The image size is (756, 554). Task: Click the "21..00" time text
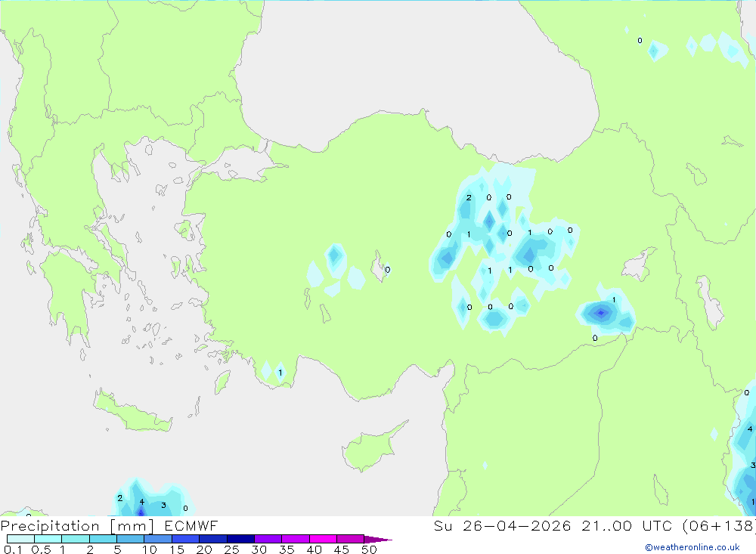click(x=606, y=525)
